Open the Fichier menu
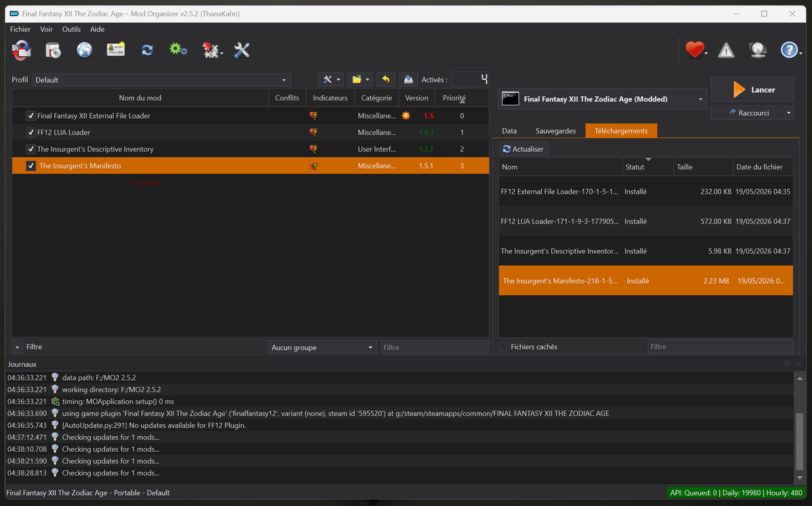 click(x=20, y=29)
